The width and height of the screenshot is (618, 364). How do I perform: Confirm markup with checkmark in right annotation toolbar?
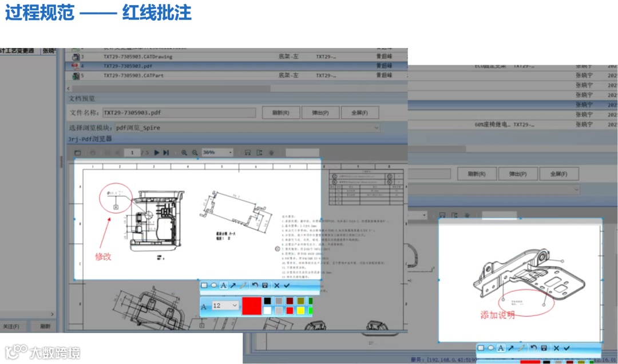566,348
